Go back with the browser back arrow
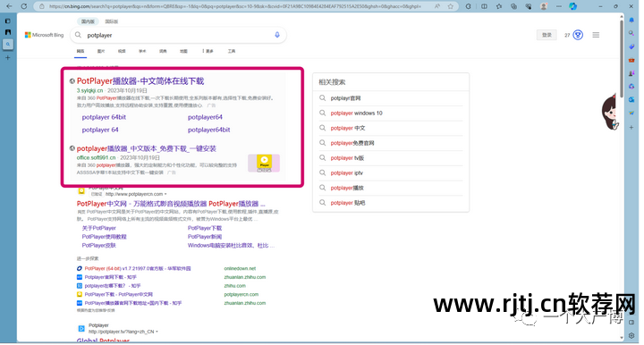 point(9,6)
